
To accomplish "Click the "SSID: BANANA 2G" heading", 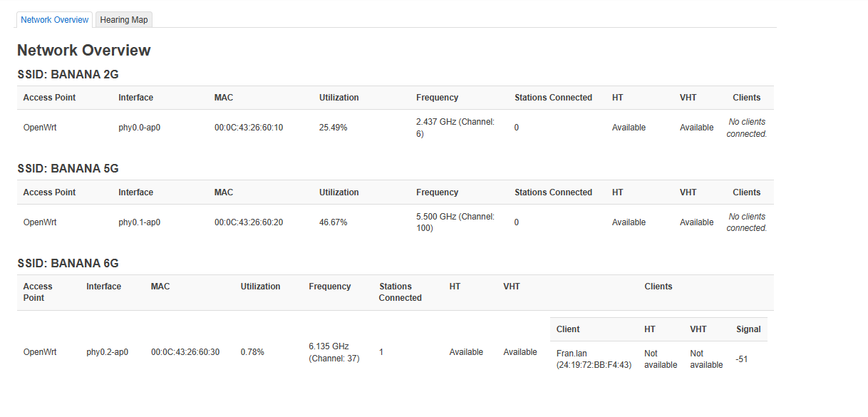I will tap(68, 74).
